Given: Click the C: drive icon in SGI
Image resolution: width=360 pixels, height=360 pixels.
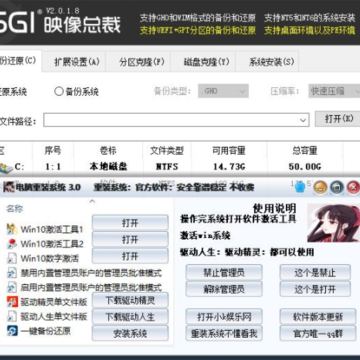Looking at the screenshot, I should [6, 167].
